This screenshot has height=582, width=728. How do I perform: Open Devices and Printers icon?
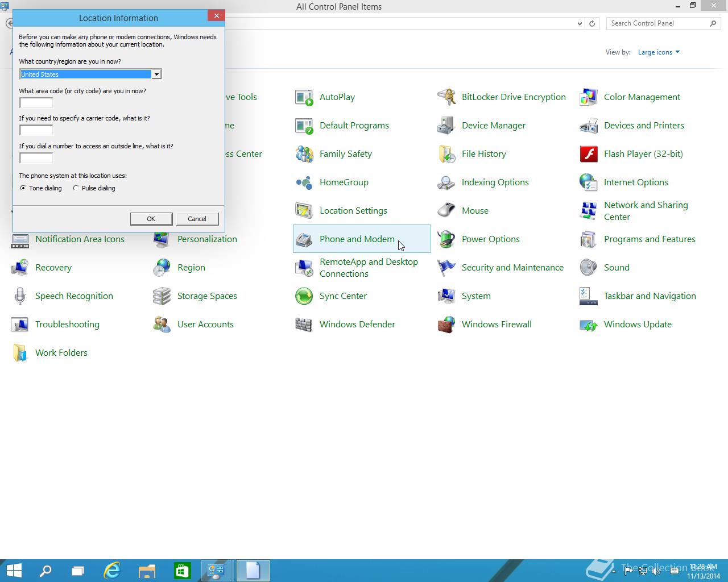pos(589,126)
